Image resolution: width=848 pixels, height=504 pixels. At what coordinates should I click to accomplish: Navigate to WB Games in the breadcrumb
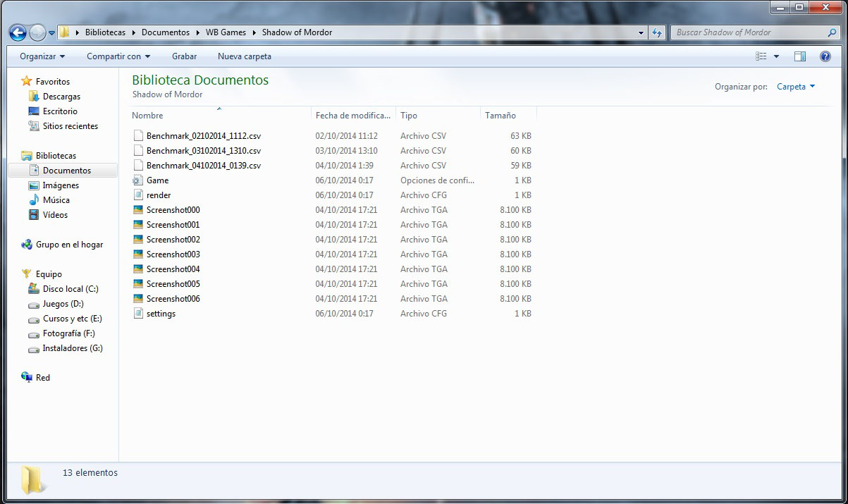pyautogui.click(x=226, y=32)
